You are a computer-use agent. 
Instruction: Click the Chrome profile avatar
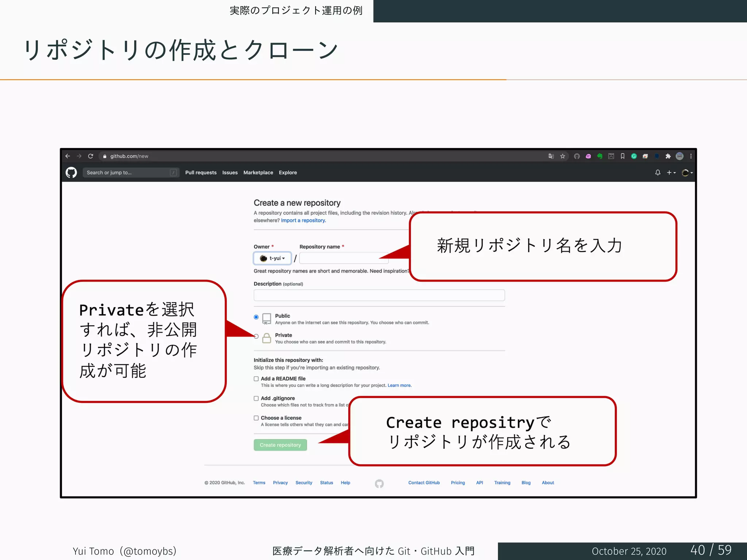[x=680, y=156]
